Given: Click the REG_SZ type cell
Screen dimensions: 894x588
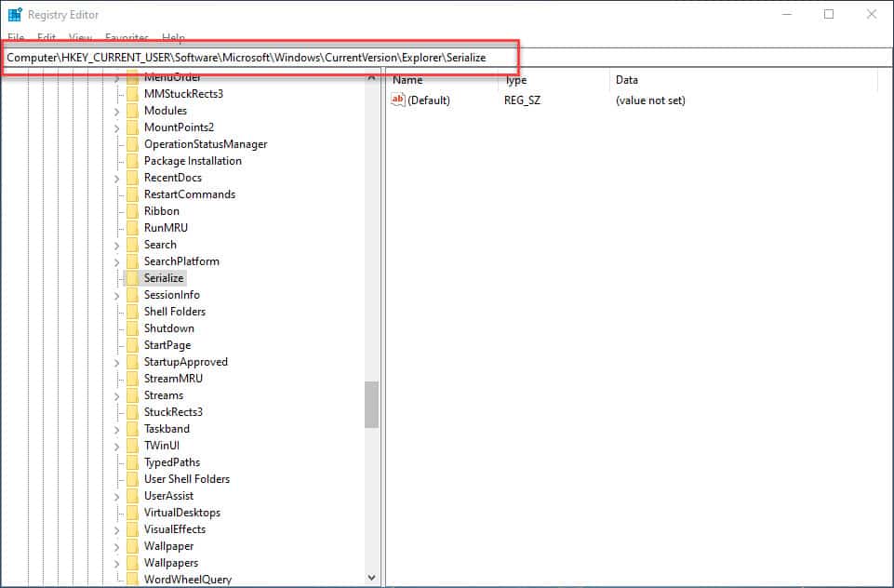Looking at the screenshot, I should pos(522,100).
